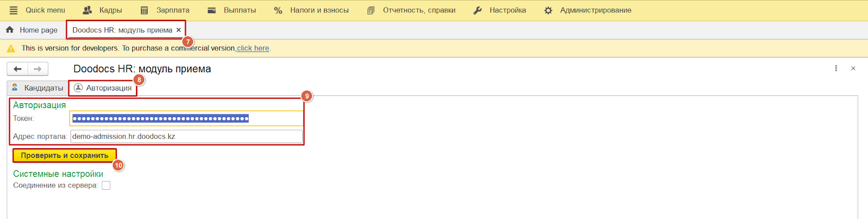Click the Системные настройки heading
Image resolution: width=868 pixels, height=219 pixels.
coord(58,174)
